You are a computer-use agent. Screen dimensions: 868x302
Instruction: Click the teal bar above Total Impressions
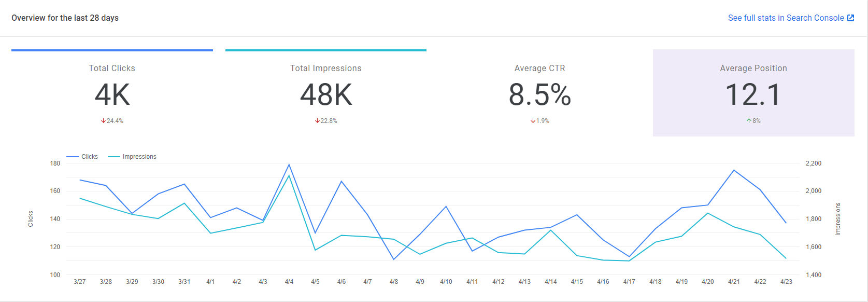[x=326, y=50]
